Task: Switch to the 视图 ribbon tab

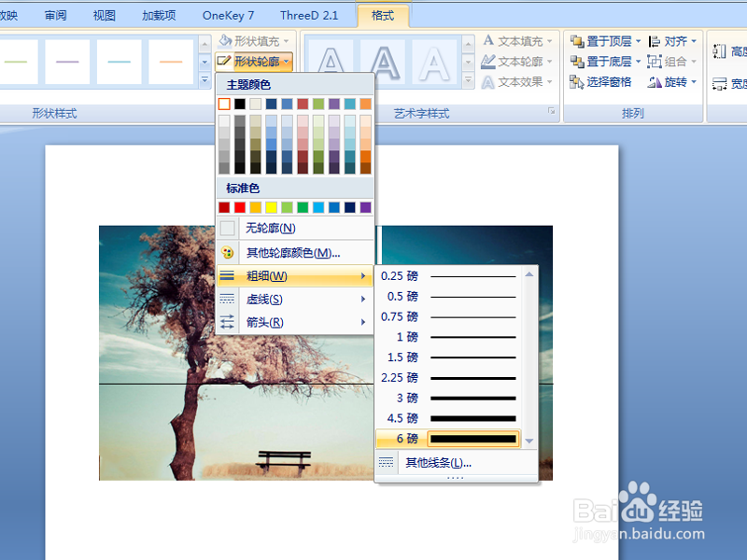Action: pyautogui.click(x=105, y=15)
